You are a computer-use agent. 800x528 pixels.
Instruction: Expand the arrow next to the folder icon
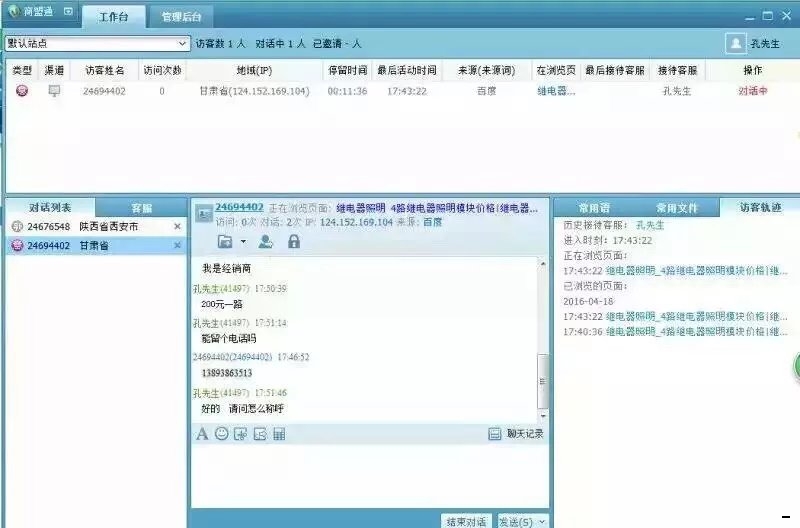[243, 242]
